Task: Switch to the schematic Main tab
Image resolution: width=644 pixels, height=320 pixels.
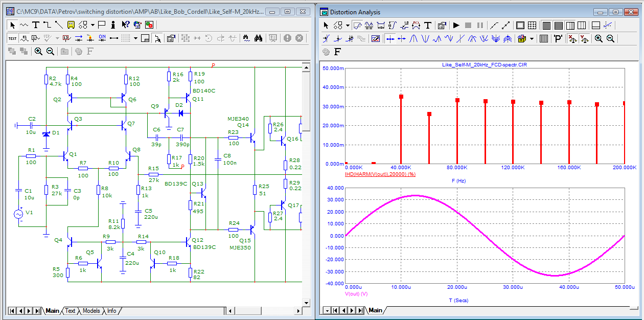Action: [52, 311]
